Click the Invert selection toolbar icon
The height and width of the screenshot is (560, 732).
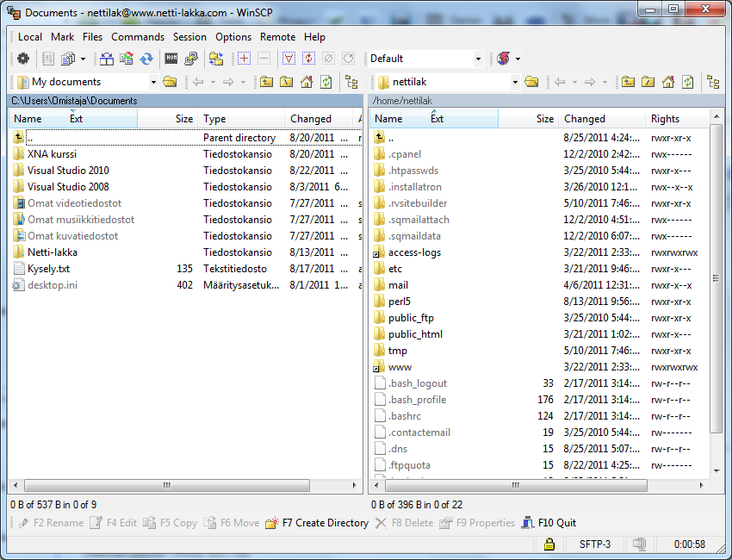point(308,59)
